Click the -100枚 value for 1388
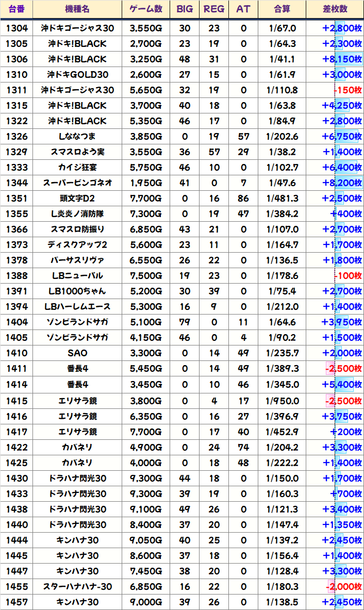This screenshot has height=610, width=364. 348,276
